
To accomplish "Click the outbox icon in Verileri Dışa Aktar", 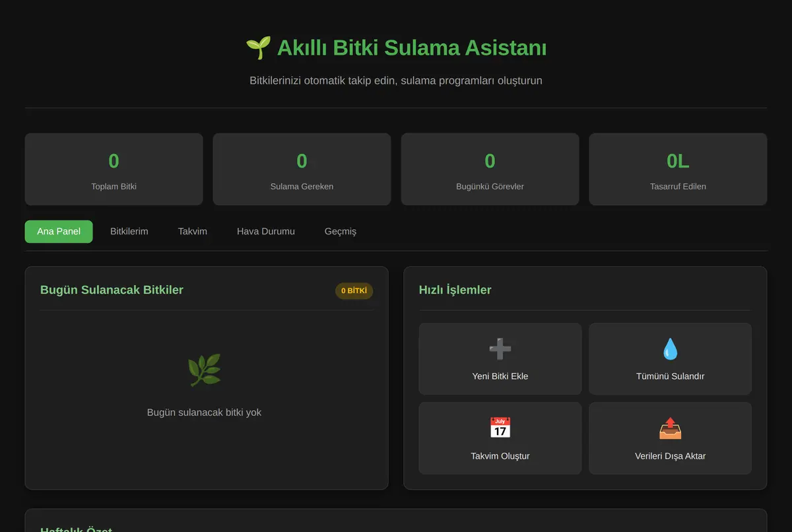I will [x=670, y=428].
